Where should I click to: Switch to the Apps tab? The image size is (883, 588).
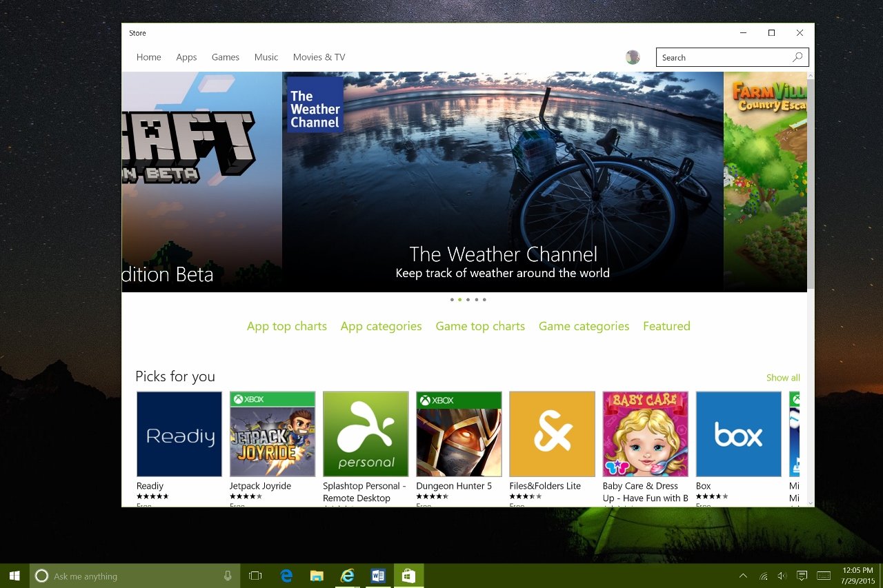click(x=186, y=57)
